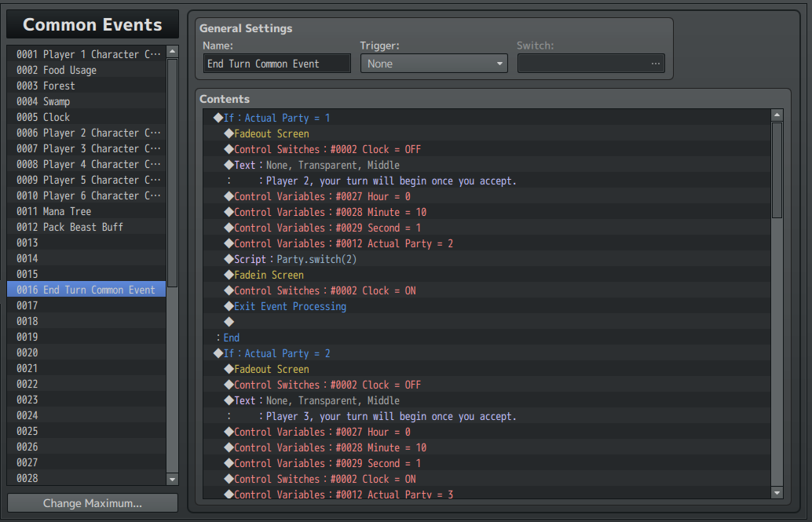Click the Change Maximum button
The image size is (812, 522).
93,503
